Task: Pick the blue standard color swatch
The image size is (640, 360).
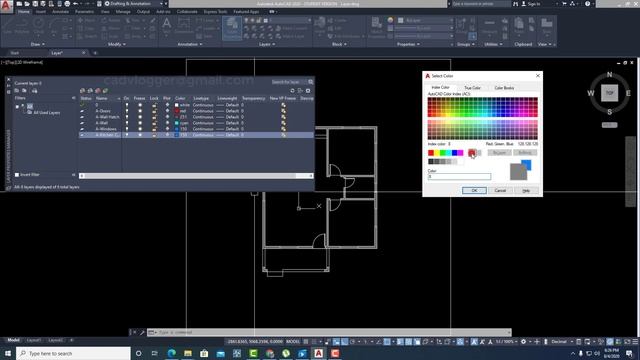Action: (454, 153)
